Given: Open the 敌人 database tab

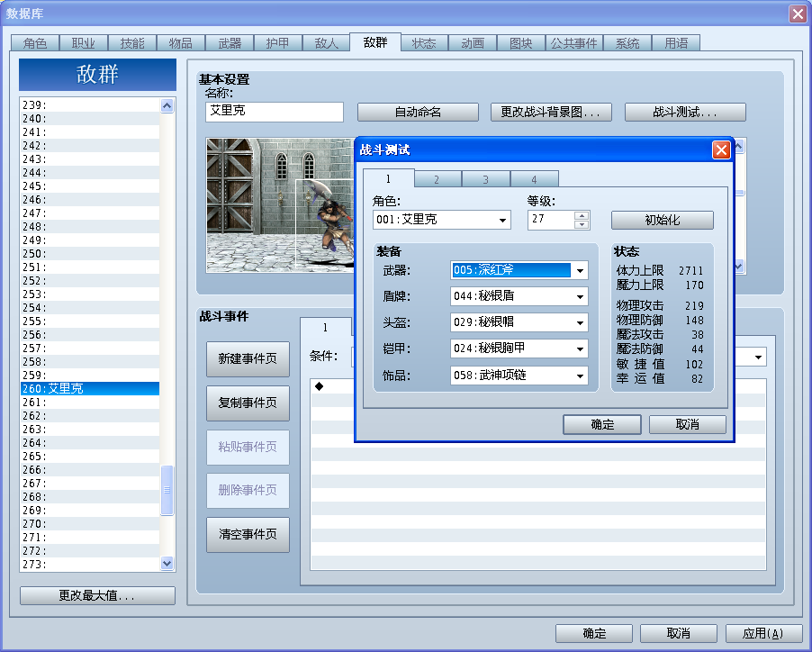Looking at the screenshot, I should pyautogui.click(x=326, y=43).
